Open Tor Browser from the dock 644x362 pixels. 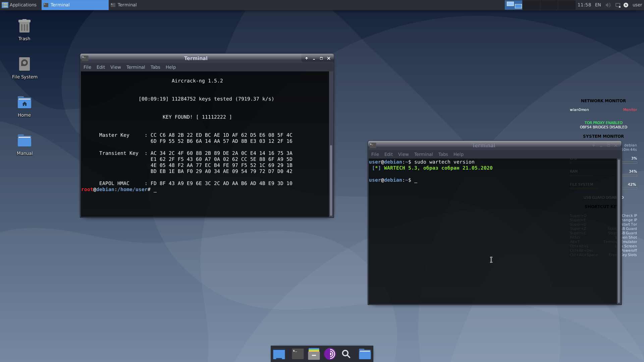tap(330, 354)
